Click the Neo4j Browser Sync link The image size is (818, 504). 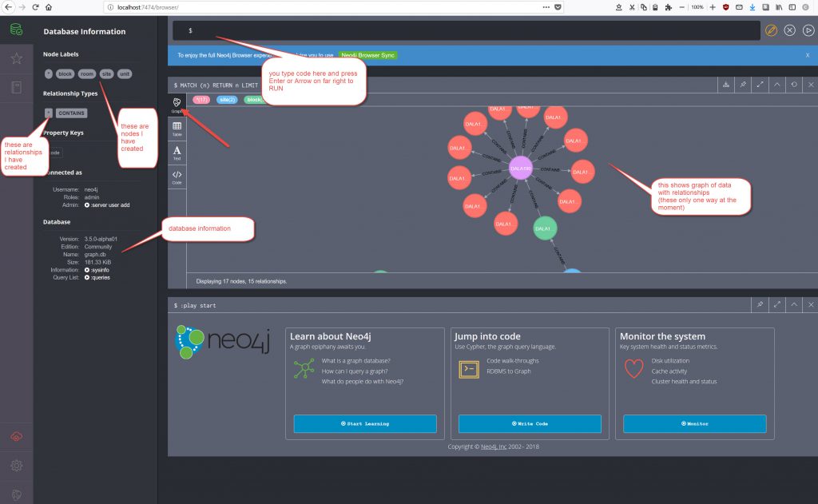(367, 55)
